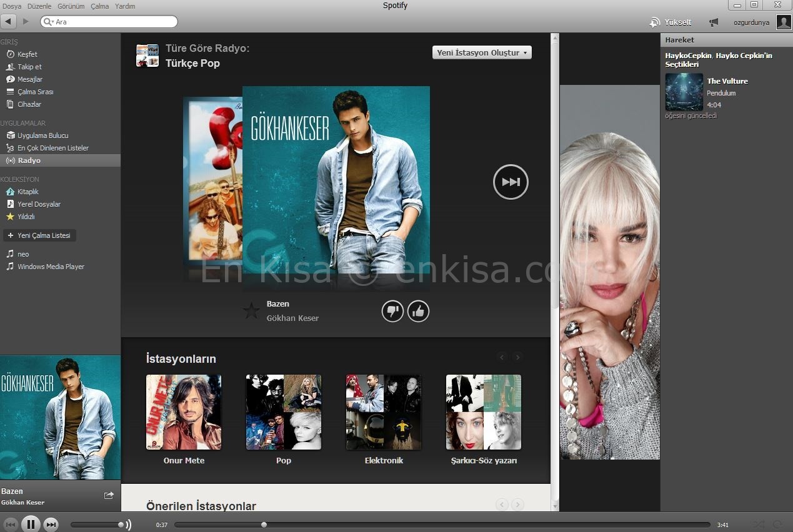The width and height of the screenshot is (793, 532).
Task: Click the advertisement banner image
Action: (609, 272)
